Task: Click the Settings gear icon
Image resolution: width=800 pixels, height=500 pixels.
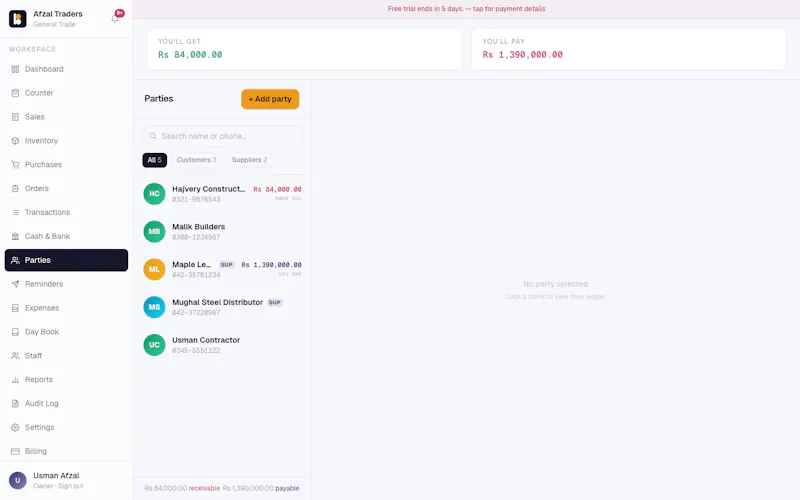Action: [x=15, y=427]
